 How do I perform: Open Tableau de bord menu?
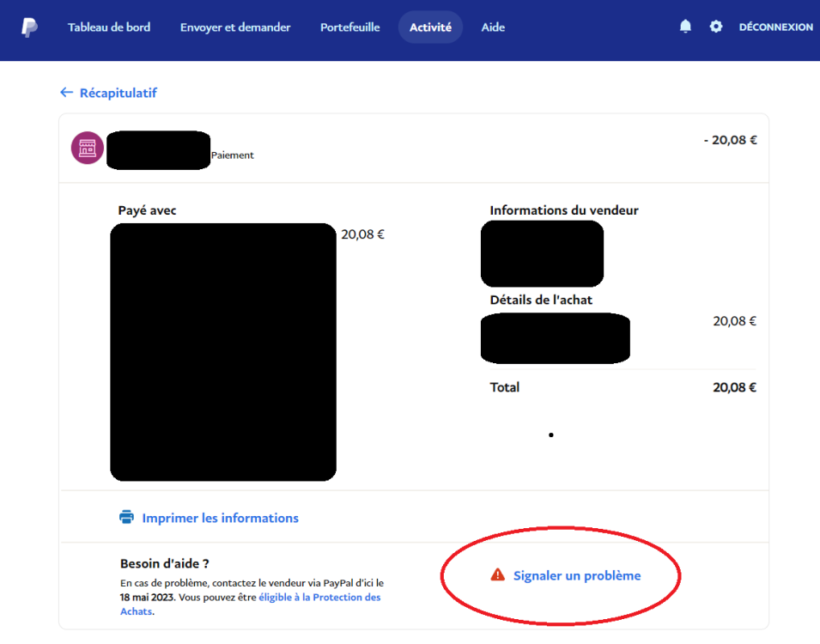(x=109, y=27)
